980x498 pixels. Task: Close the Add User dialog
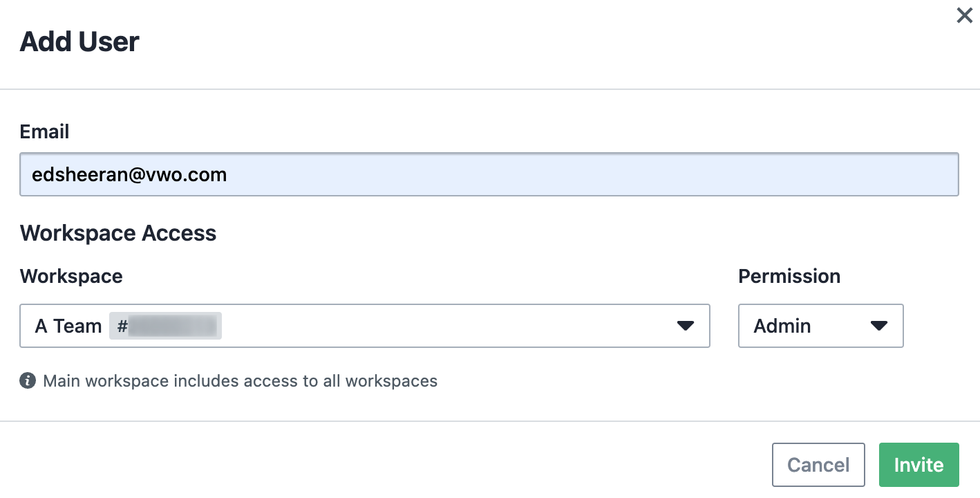click(x=964, y=15)
